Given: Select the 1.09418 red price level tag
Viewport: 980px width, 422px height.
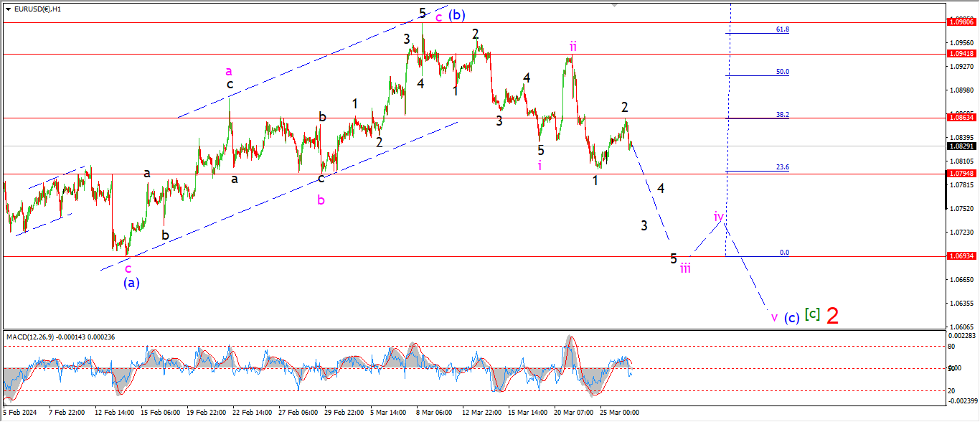Looking at the screenshot, I should [x=962, y=54].
